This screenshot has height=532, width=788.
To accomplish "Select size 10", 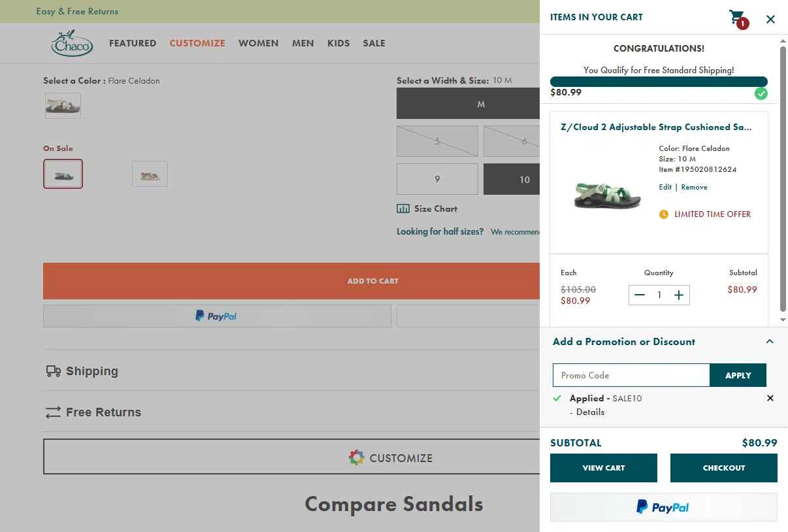I will click(x=512, y=179).
